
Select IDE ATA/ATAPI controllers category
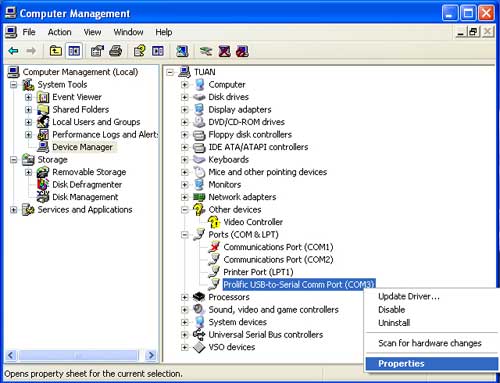click(x=258, y=147)
